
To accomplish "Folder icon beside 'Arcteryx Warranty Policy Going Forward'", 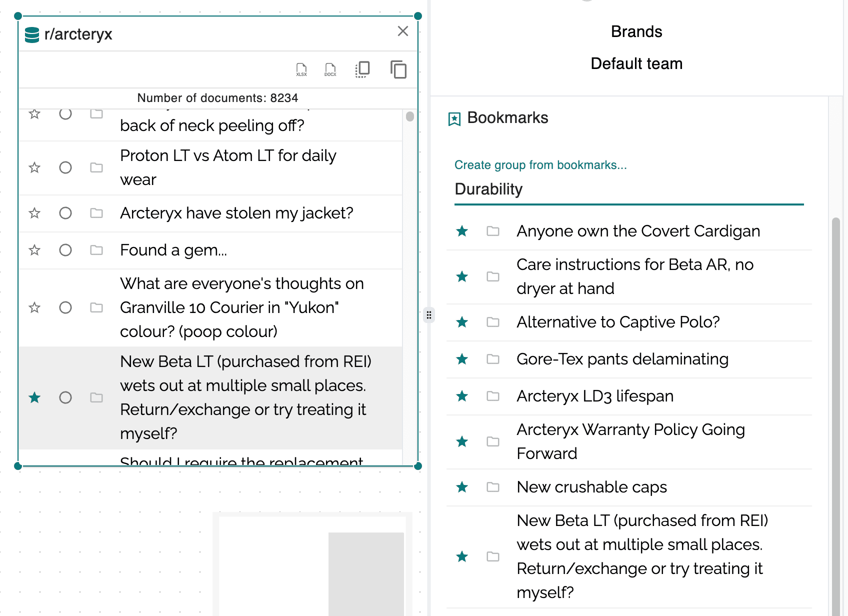I will pos(493,441).
